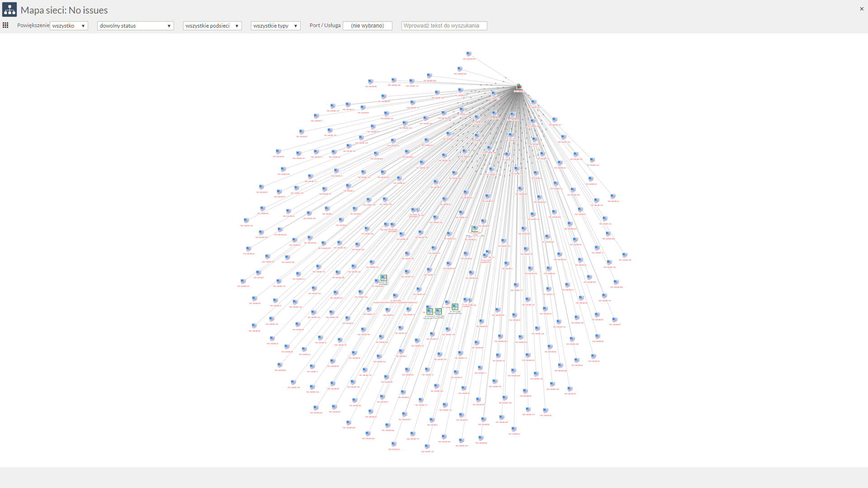Select green-boxed BTCDBK01 node 172.25.160.1
The height and width of the screenshot is (488, 868).
384,278
